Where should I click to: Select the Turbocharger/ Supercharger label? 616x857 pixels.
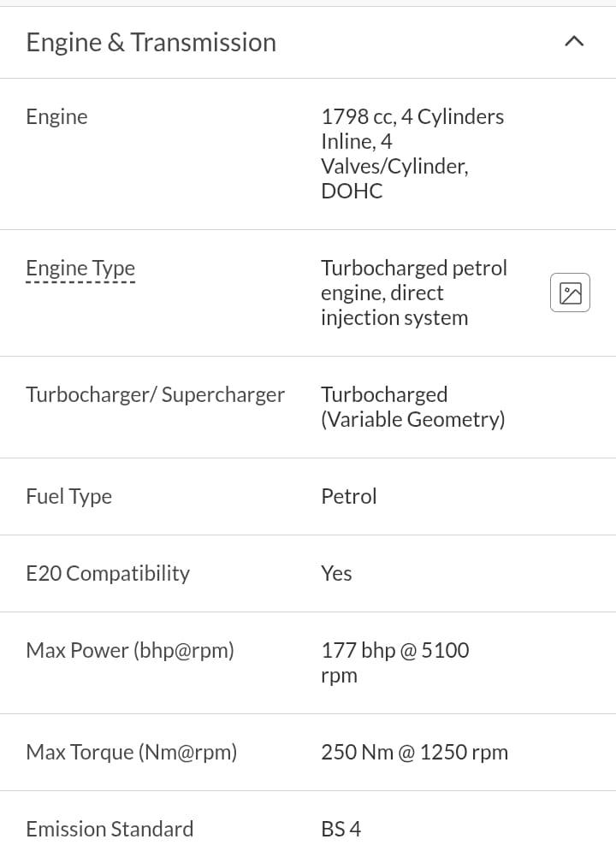coord(155,394)
